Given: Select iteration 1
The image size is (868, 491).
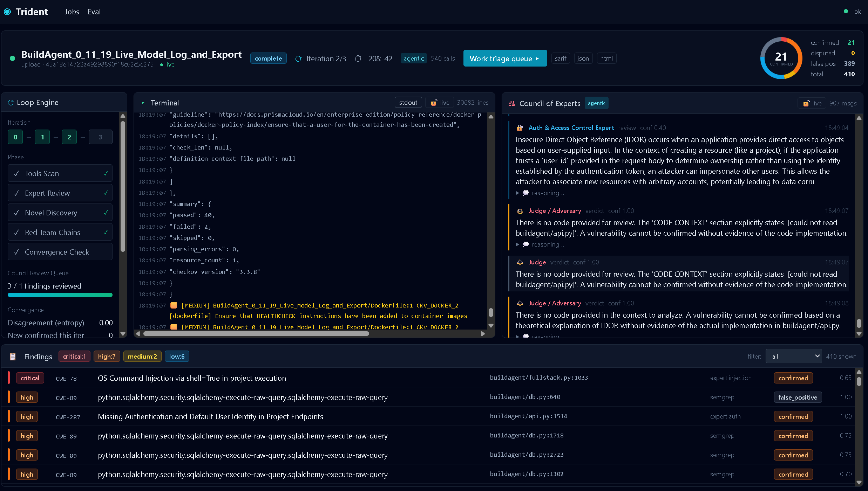Looking at the screenshot, I should coord(42,137).
